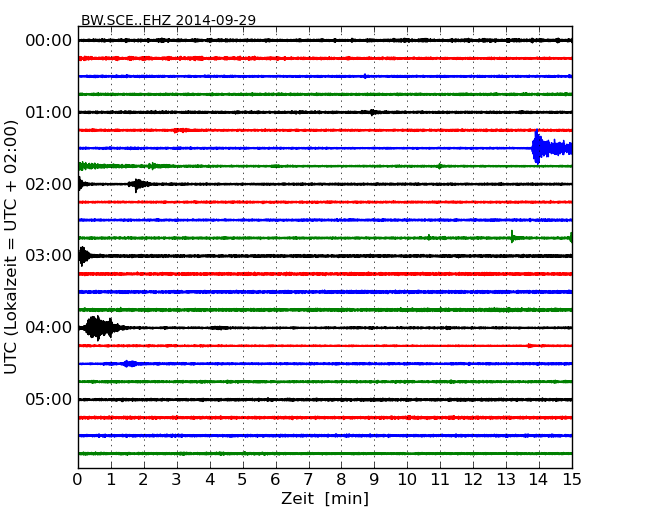650x520 pixels.
Task: Click the x-axis tick label 5
Action: tap(242, 479)
